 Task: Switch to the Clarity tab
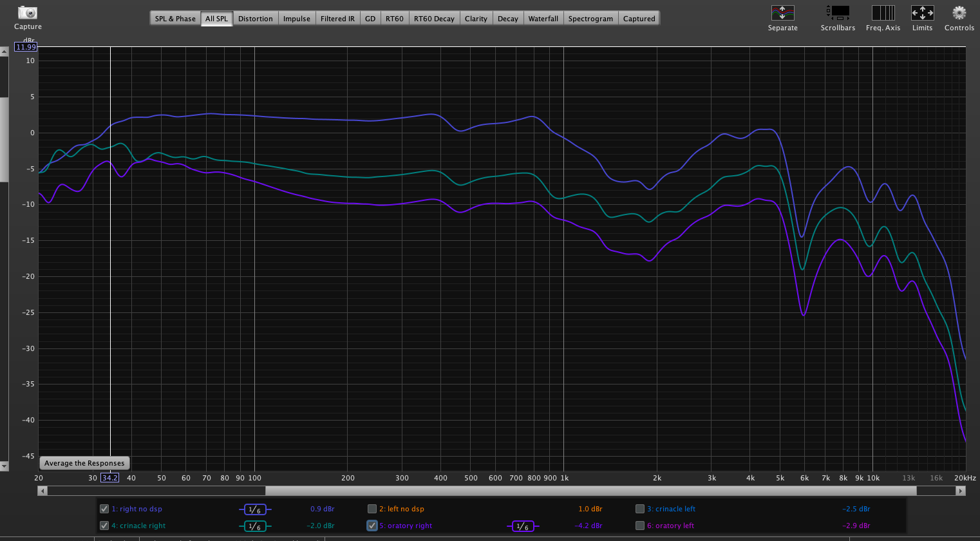click(x=476, y=19)
